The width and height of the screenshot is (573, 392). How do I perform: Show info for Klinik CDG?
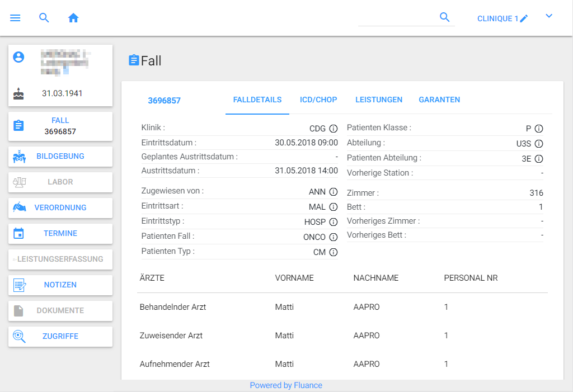point(334,129)
